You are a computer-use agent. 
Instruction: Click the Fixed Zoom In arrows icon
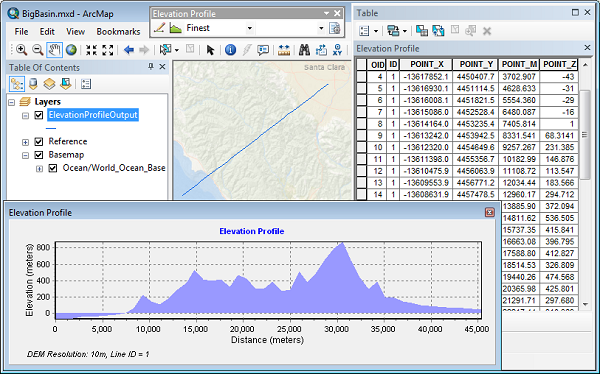click(x=91, y=50)
